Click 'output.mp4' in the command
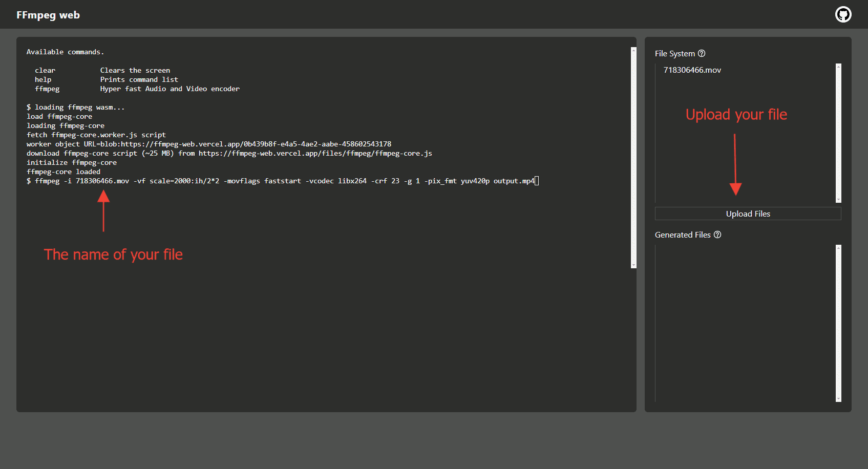 (514, 181)
